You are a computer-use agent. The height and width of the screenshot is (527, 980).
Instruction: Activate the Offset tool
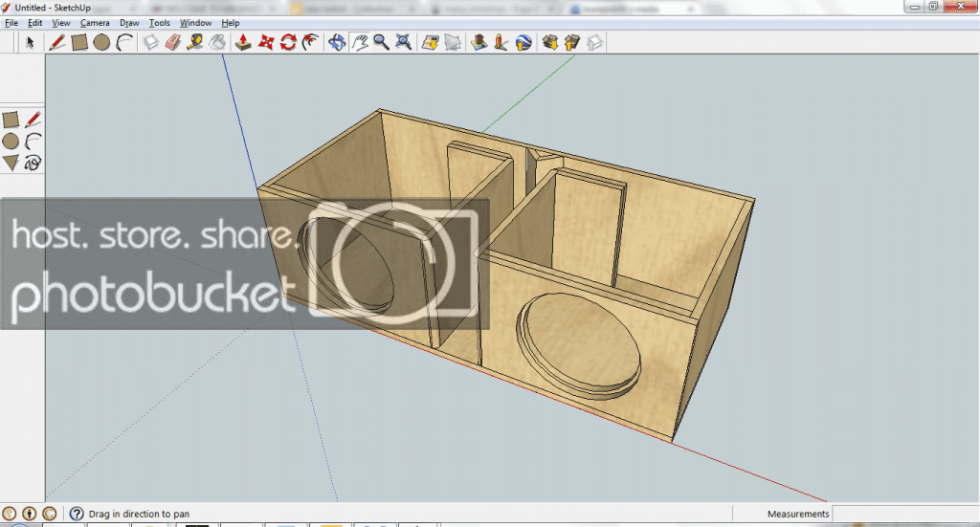[311, 42]
